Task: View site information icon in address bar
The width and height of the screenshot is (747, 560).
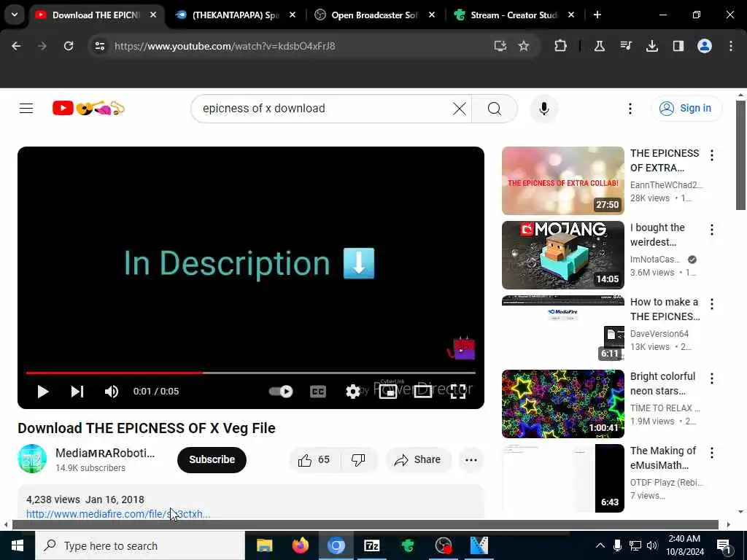Action: coord(99,46)
